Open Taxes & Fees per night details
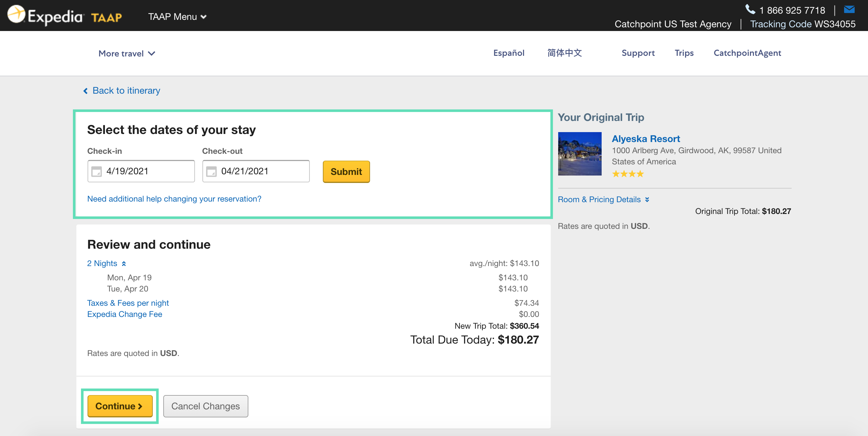The image size is (868, 436). tap(128, 303)
